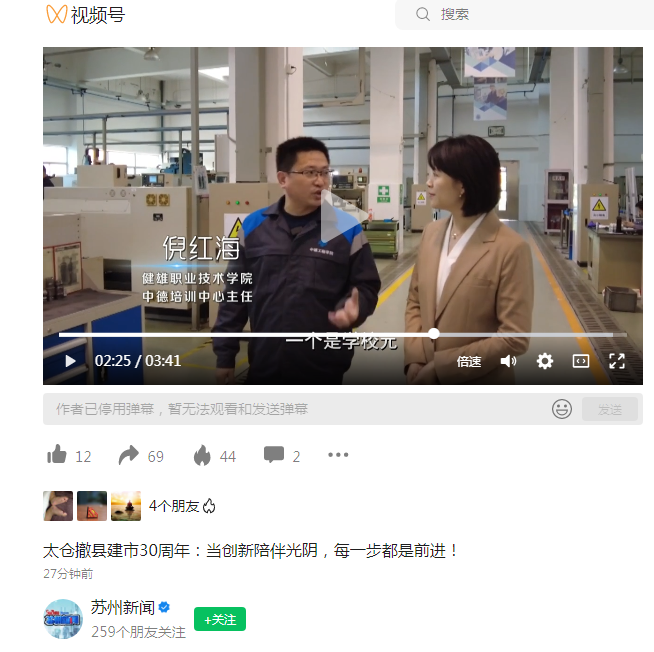Open video settings gear icon
Image resolution: width=654 pixels, height=652 pixels.
coord(545,361)
